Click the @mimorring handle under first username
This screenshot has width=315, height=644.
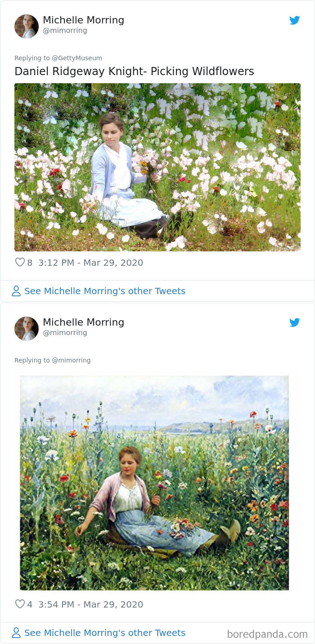tap(62, 31)
